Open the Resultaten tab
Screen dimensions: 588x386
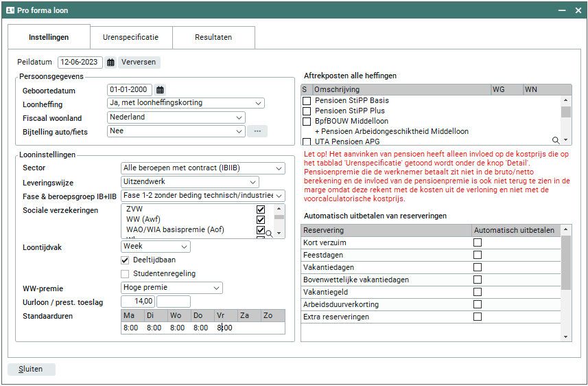click(213, 37)
